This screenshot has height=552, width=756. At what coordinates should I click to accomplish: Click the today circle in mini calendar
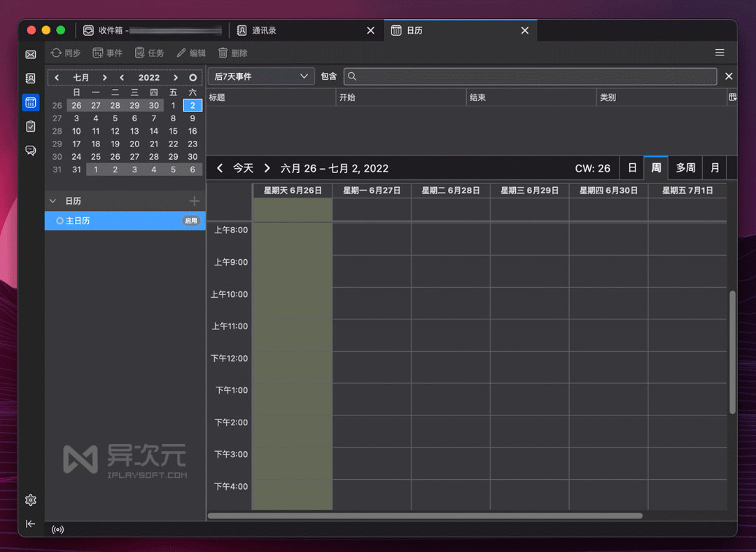coord(192,78)
